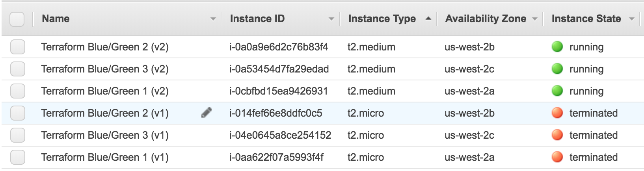Click the Terraform Blue/Green 1 (v1) name
Viewport: 644px width, 171px height.
(x=105, y=157)
